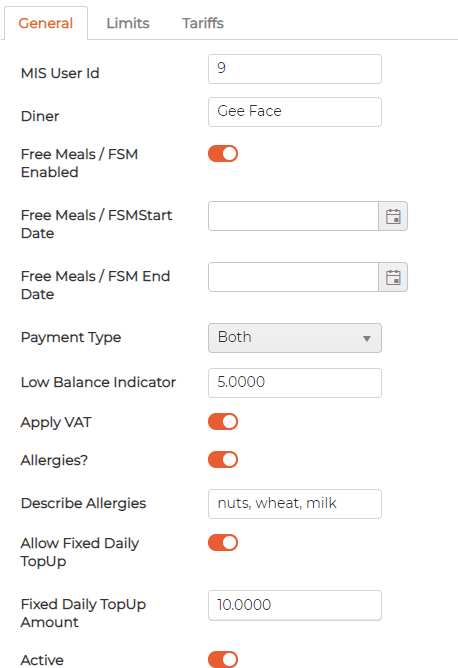Click the MIS User Id field
The width and height of the screenshot is (458, 668).
(295, 69)
